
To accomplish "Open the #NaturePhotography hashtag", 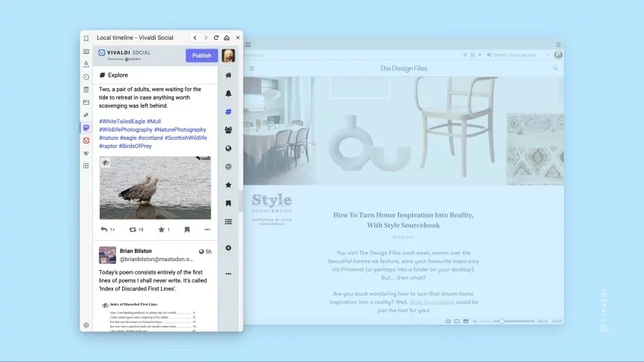I will [180, 129].
